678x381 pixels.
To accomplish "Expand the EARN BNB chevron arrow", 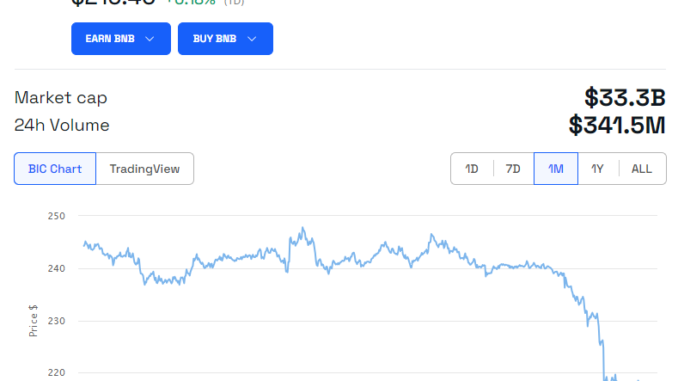I will click(150, 39).
